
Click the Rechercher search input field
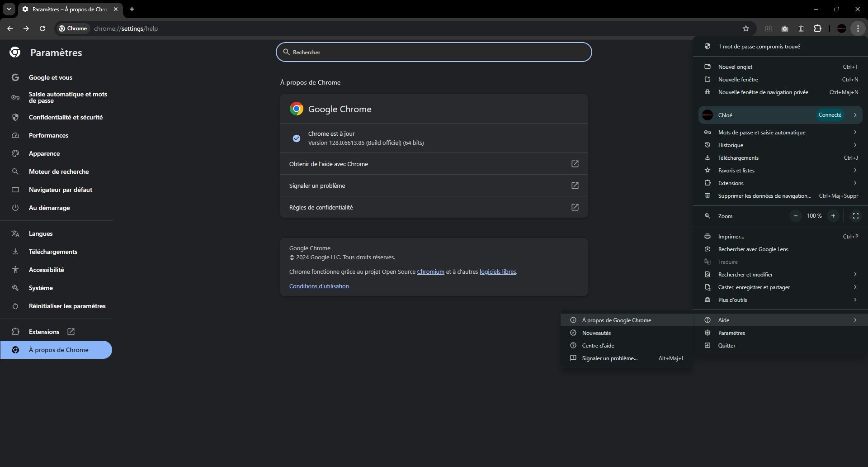[x=433, y=52]
